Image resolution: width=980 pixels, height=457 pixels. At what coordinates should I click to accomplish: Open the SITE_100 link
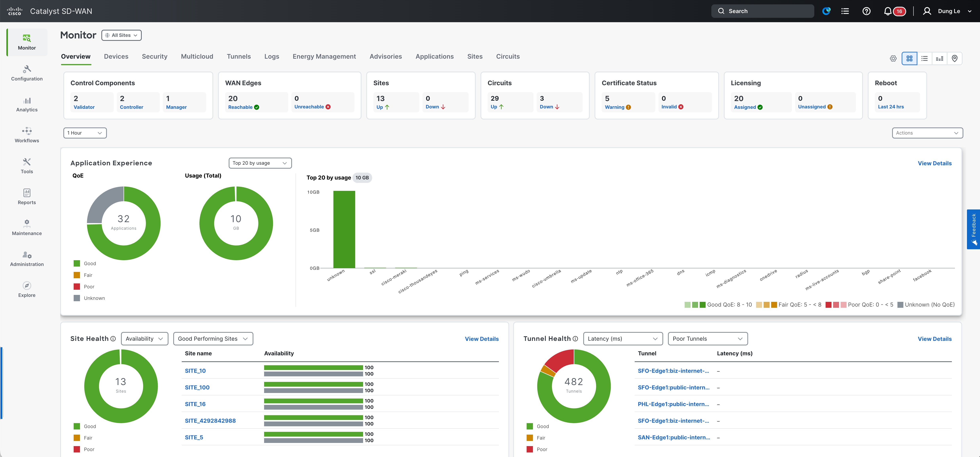[197, 387]
